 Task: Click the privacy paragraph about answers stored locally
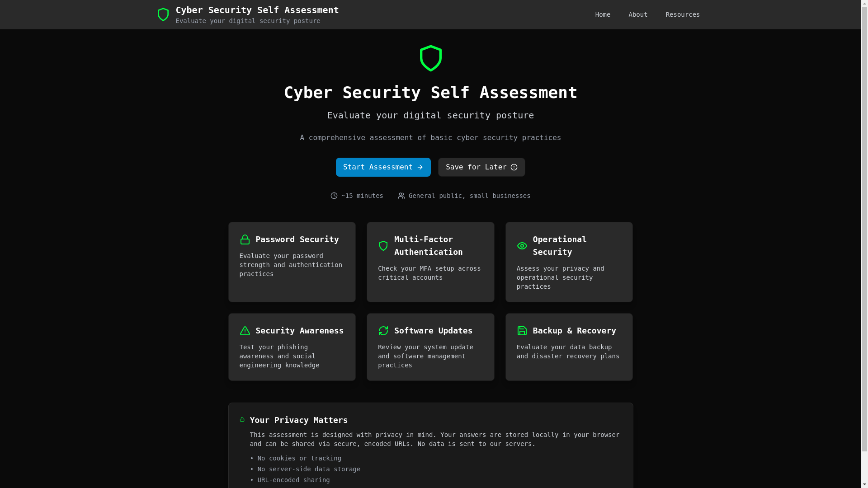tap(434, 439)
